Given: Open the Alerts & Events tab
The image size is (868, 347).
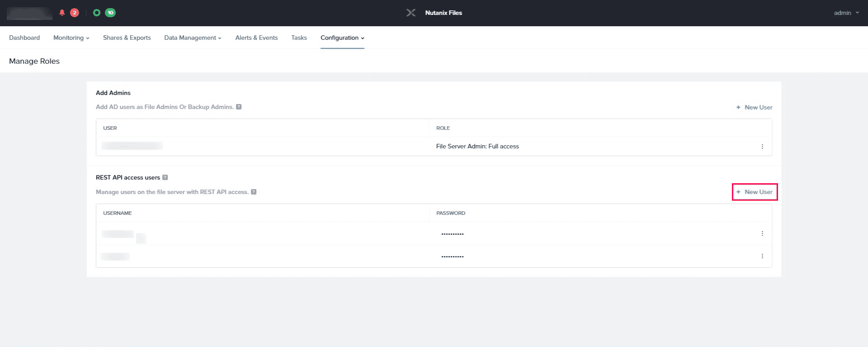Looking at the screenshot, I should click(256, 38).
